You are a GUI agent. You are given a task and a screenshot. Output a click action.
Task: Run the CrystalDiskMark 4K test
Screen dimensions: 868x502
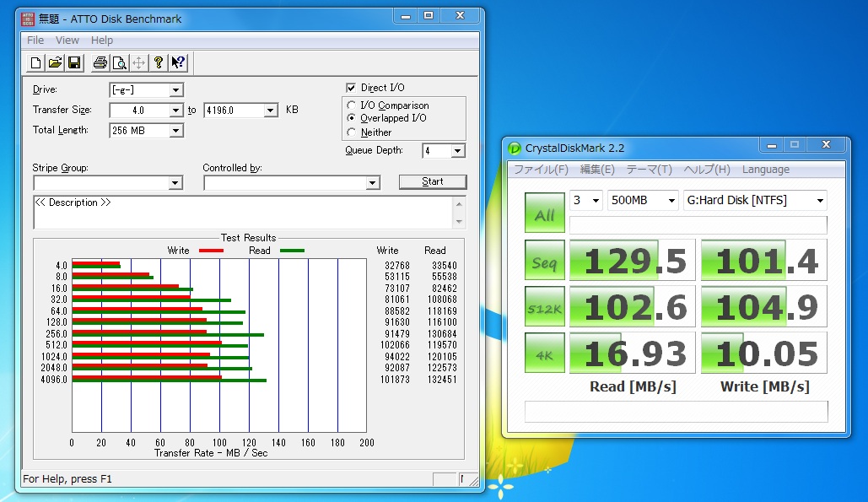point(544,353)
